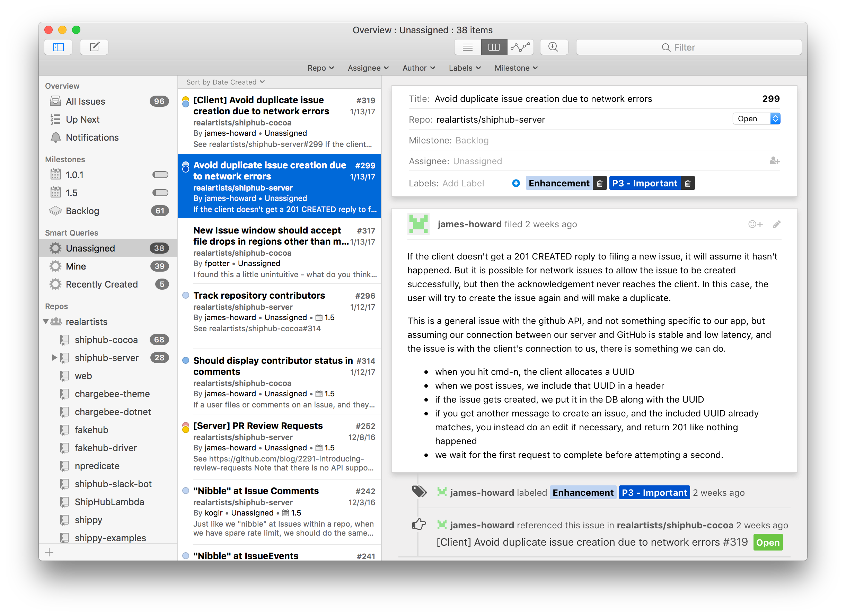Delete the P3 - Important label via trash
Image resolution: width=846 pixels, height=616 pixels.
point(688,183)
